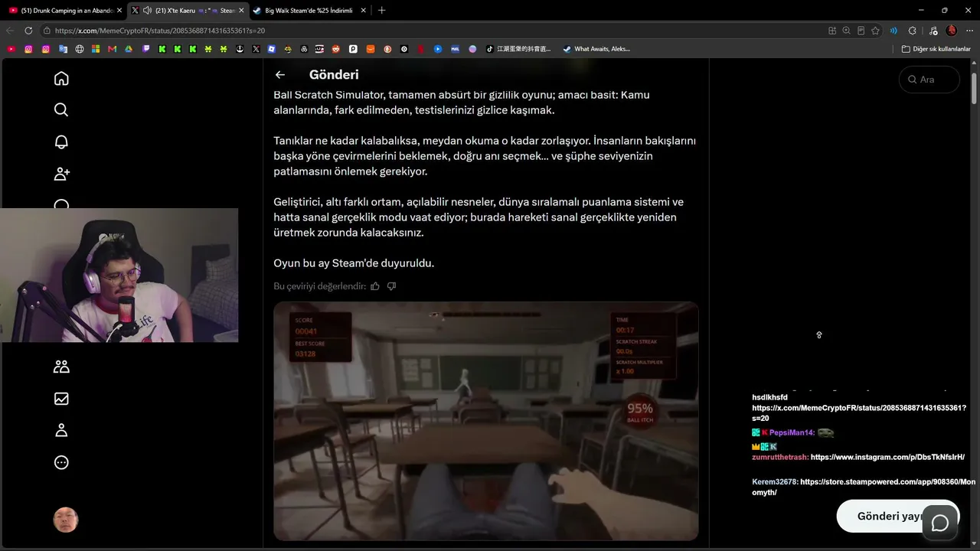This screenshot has width=980, height=551.
Task: Switch to the Drunk Camping YouTube tab
Action: pos(64,11)
